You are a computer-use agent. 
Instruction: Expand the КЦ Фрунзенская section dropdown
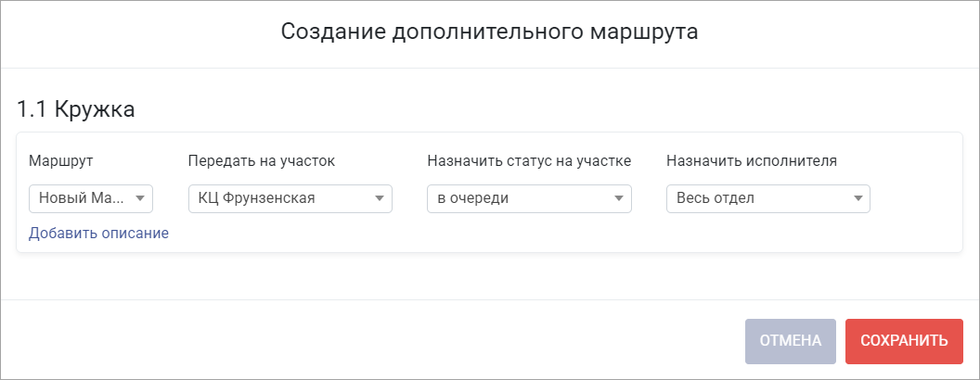point(290,198)
